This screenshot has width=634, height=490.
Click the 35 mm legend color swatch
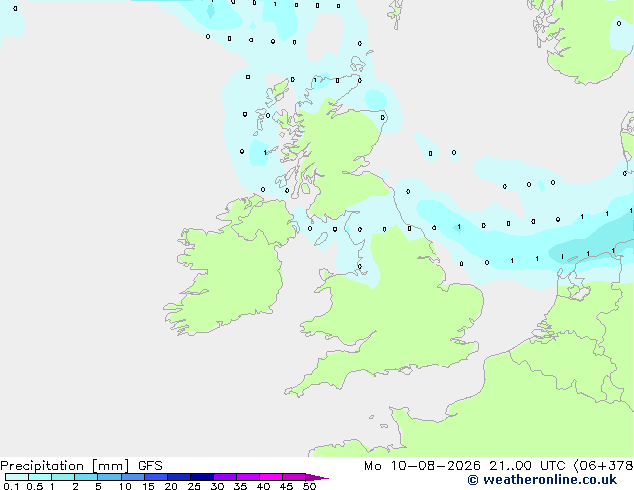coord(247,477)
